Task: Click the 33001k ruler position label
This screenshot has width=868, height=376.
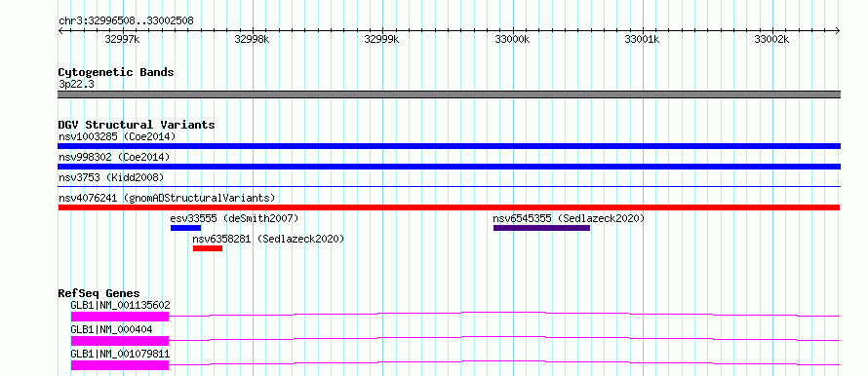Action: [642, 40]
